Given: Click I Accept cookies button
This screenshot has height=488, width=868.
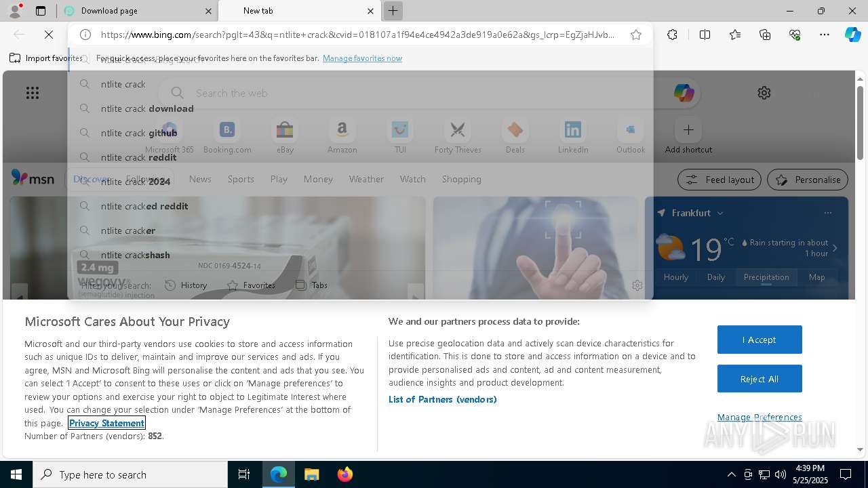Looking at the screenshot, I should (x=759, y=340).
